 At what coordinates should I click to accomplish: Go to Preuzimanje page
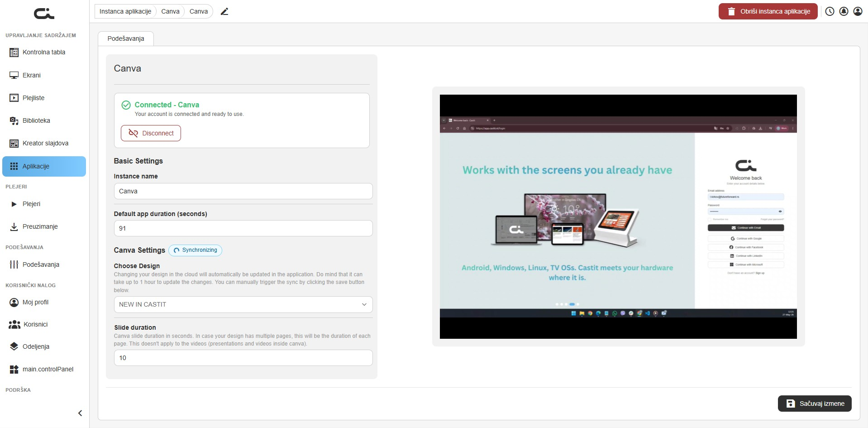(44, 227)
